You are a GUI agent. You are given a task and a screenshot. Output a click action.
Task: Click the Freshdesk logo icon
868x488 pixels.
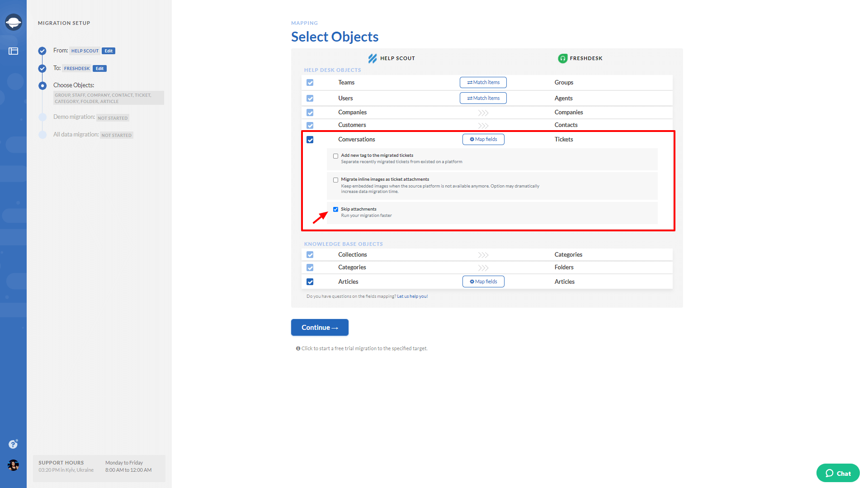coord(562,58)
